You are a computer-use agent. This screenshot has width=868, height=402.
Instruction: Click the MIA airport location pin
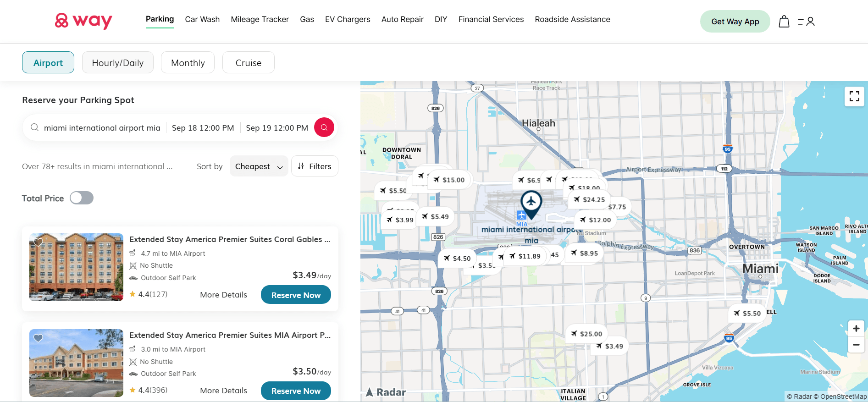tap(531, 204)
